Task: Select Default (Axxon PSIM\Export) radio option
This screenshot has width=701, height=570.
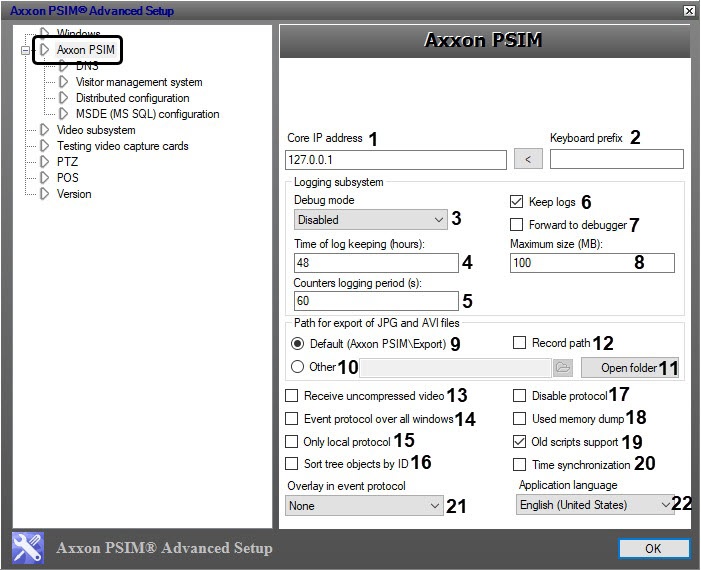Action: (297, 343)
